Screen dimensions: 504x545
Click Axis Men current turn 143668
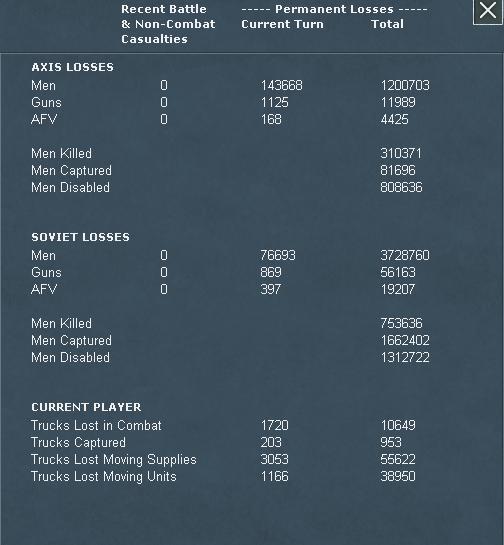coord(282,86)
